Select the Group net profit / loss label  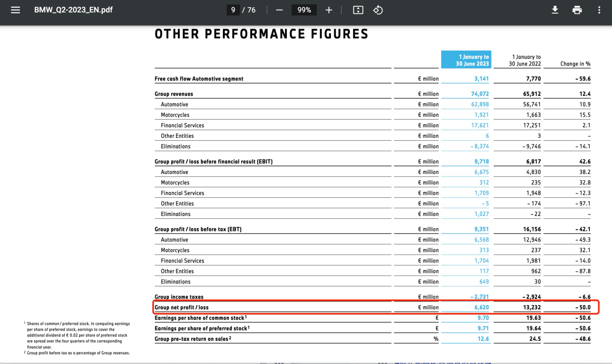pyautogui.click(x=181, y=307)
